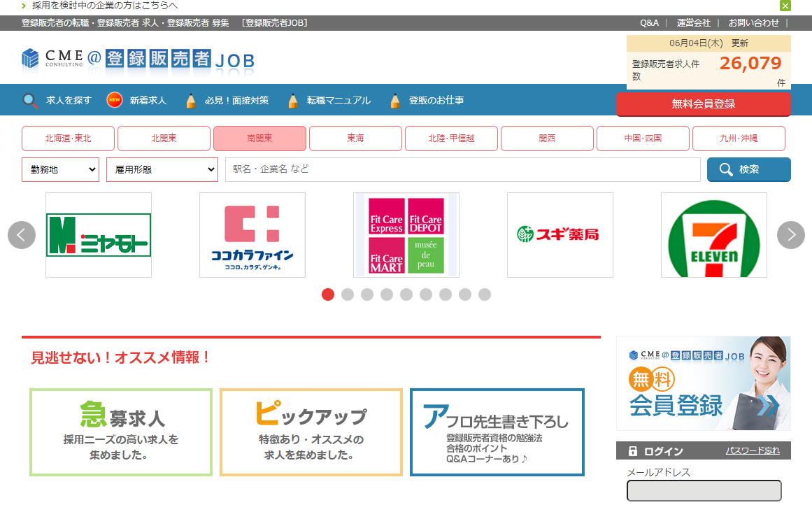The image size is (812, 505).
Task: Select the fifth carousel dot
Action: 406,294
